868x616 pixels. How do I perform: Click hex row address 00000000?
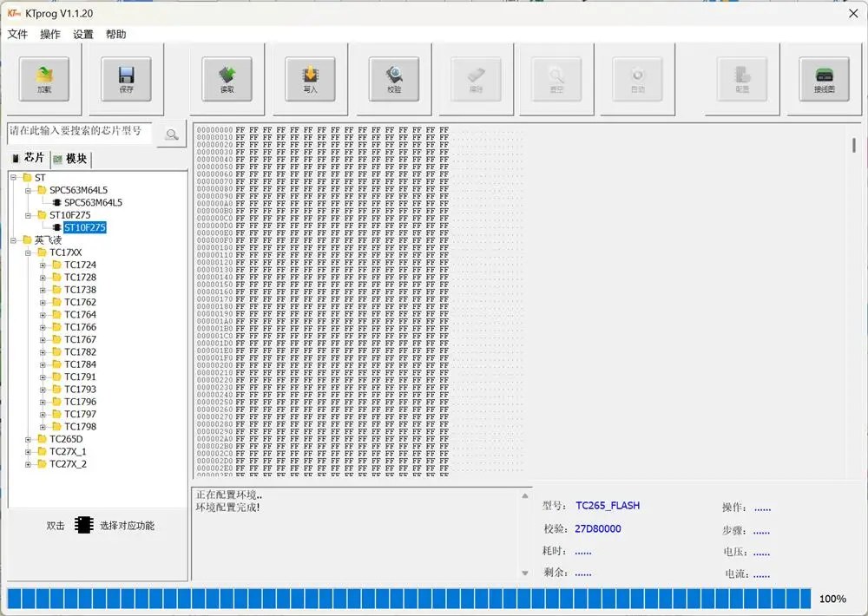coord(214,130)
